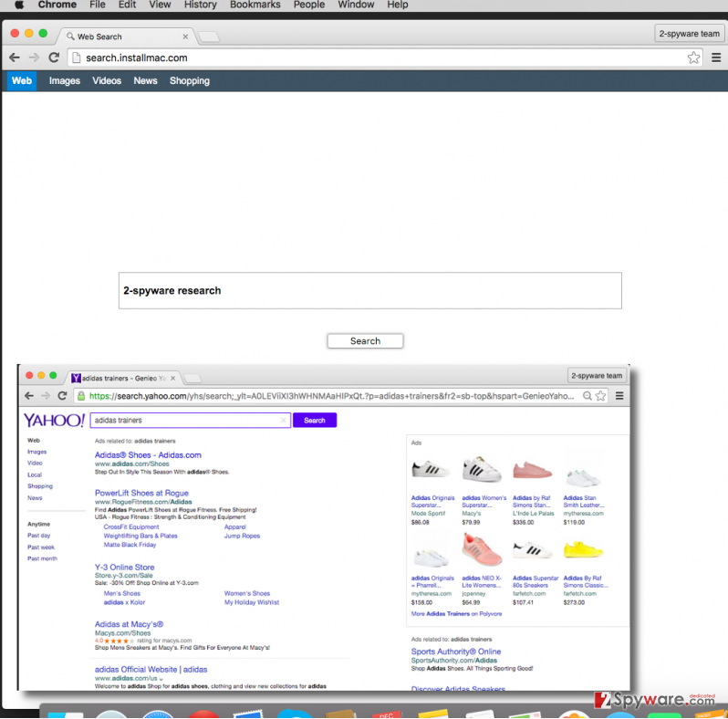
Task: Click the pink Adidas by Raf Simons shoe thumbnail
Action: [x=532, y=470]
